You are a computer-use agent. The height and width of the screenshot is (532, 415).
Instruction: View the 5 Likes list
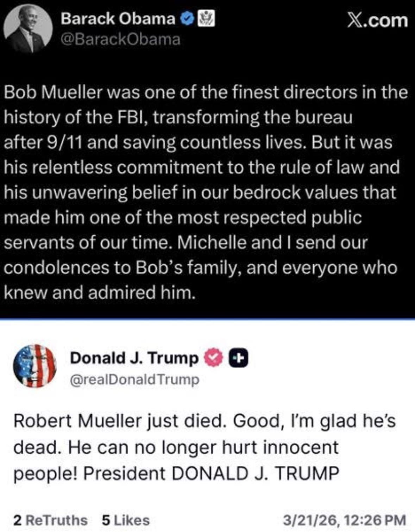click(x=125, y=520)
